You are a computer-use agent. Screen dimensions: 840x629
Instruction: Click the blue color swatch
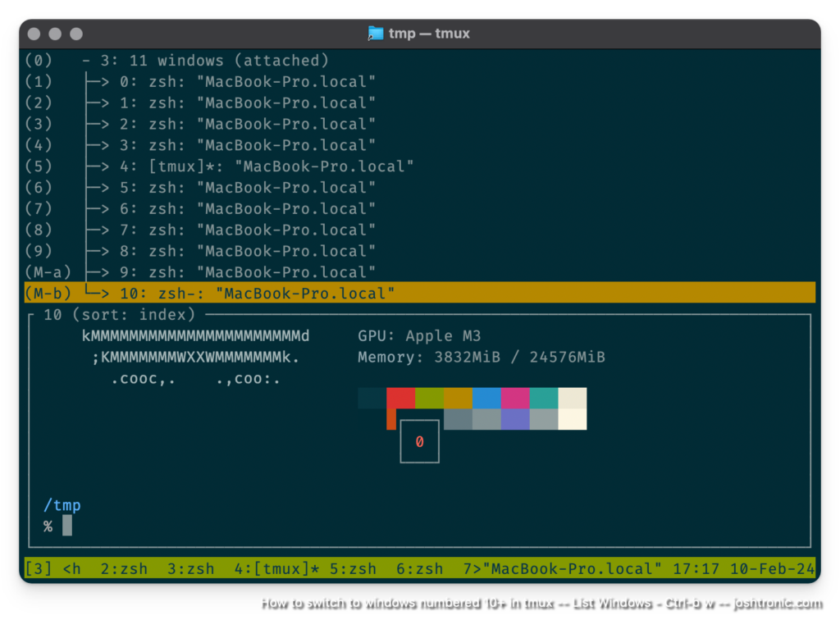pos(486,398)
